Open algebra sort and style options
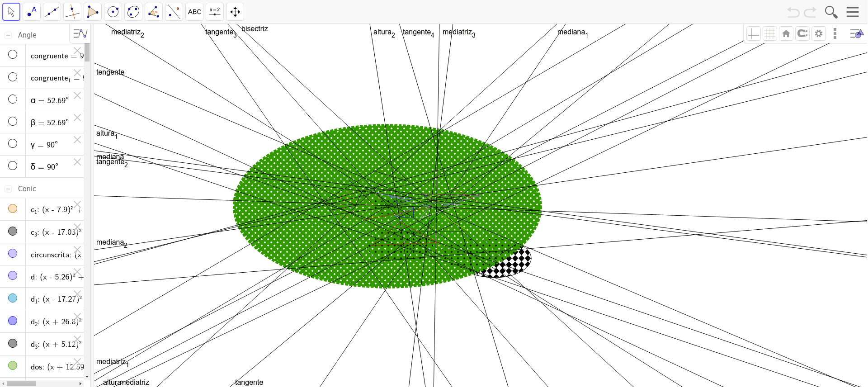This screenshot has height=388, width=868. point(80,33)
